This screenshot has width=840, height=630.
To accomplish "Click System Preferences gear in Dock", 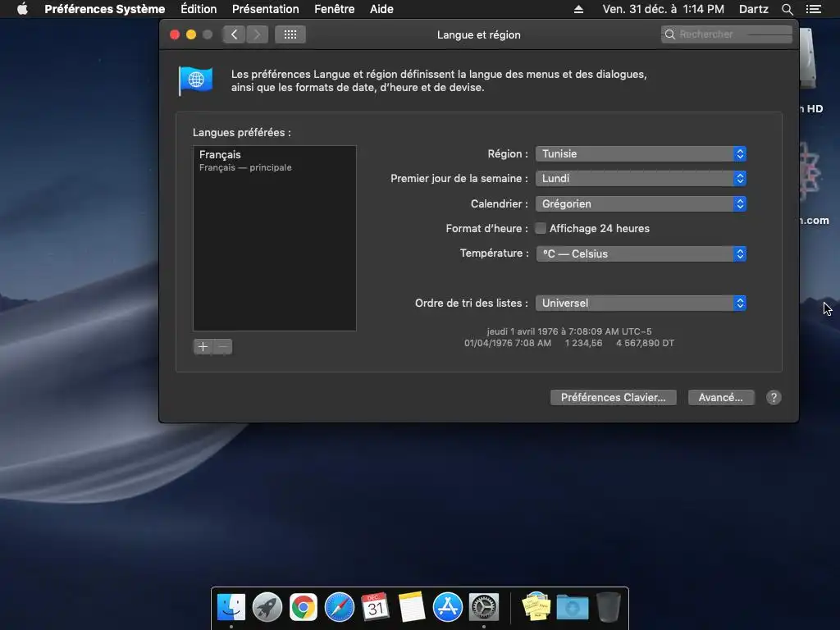I will [x=484, y=607].
